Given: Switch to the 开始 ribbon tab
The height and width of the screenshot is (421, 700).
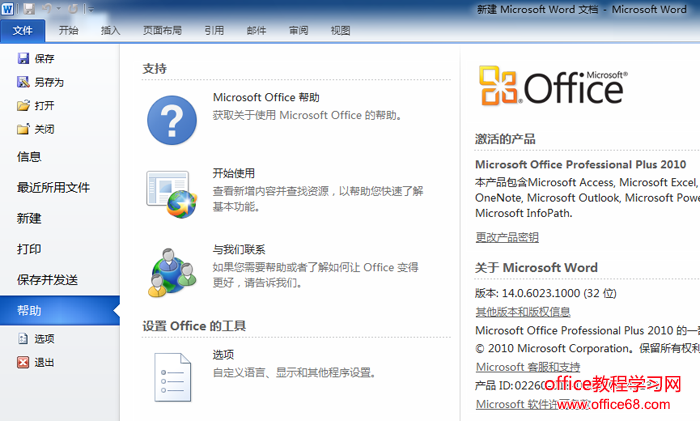Looking at the screenshot, I should pos(68,30).
